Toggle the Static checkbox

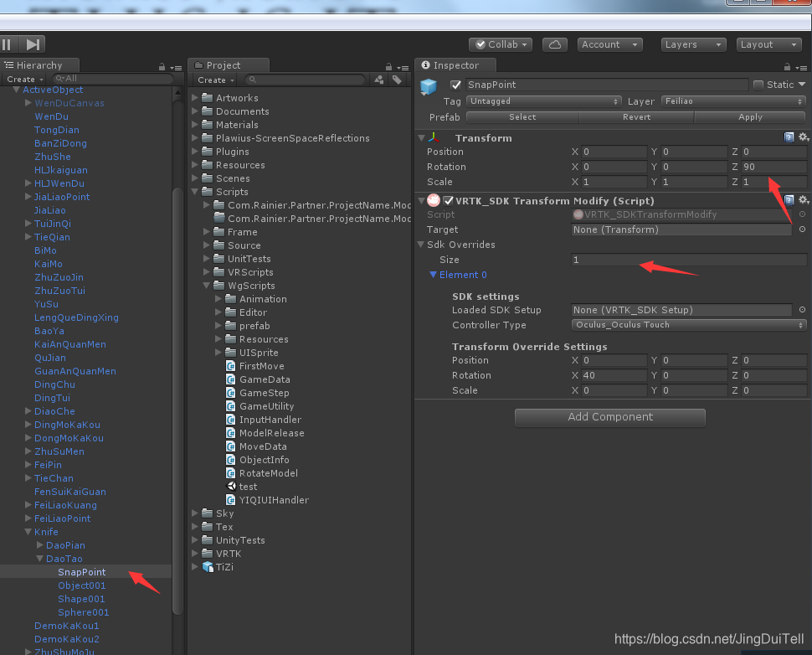758,85
